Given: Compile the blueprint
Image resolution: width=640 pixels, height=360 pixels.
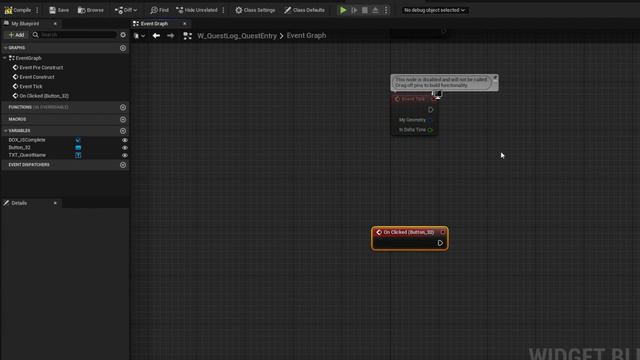Looking at the screenshot, I should pos(18,10).
